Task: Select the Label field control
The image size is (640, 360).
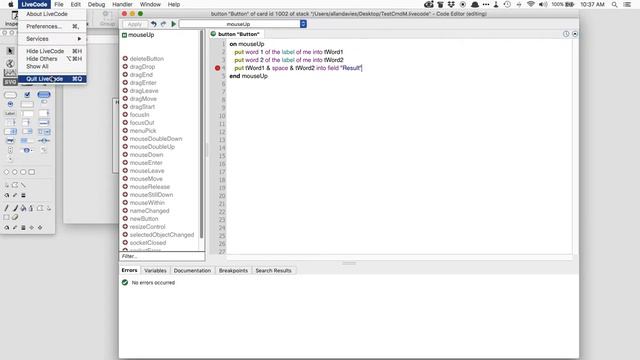Action: pos(10,113)
